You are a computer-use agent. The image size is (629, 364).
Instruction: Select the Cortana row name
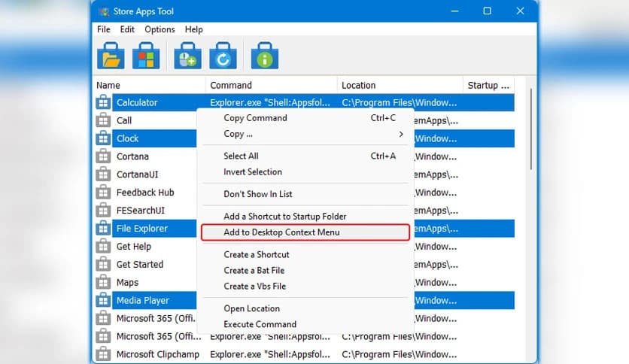pyautogui.click(x=132, y=156)
